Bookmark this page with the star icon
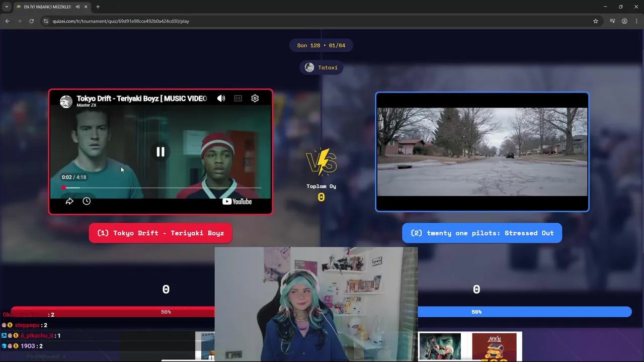The width and height of the screenshot is (644, 362). click(596, 21)
